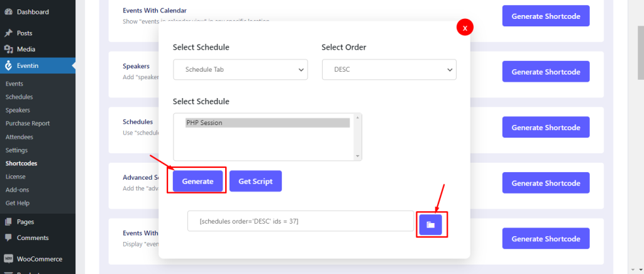This screenshot has width=644, height=274.
Task: Expand the Schedule Tab dropdown
Action: click(x=240, y=69)
